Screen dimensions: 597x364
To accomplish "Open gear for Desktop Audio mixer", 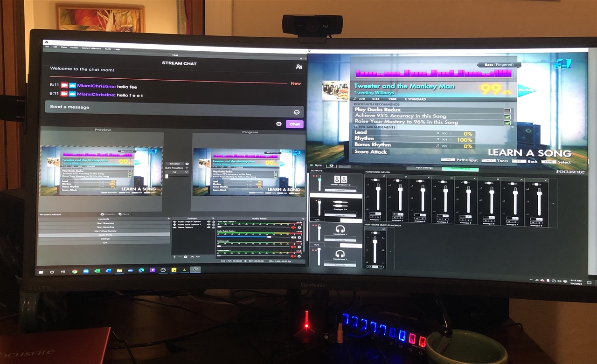I will (299, 247).
